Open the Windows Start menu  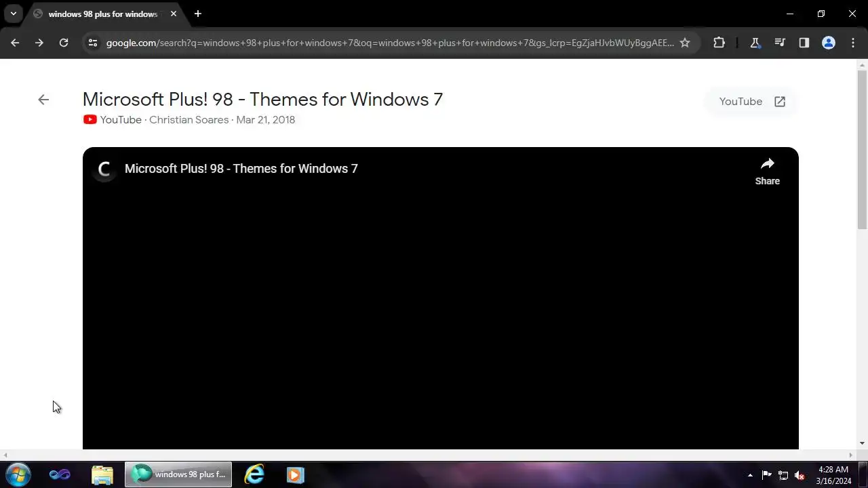(x=18, y=474)
